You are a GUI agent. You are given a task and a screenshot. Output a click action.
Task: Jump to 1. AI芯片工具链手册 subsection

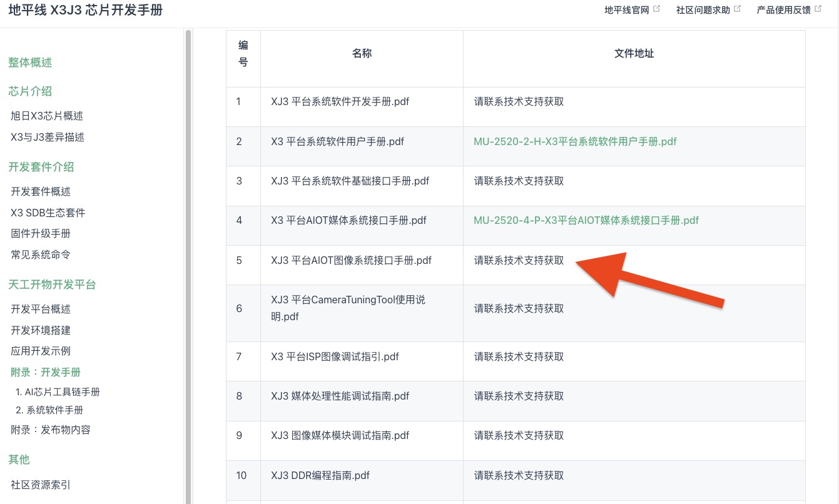(x=58, y=392)
